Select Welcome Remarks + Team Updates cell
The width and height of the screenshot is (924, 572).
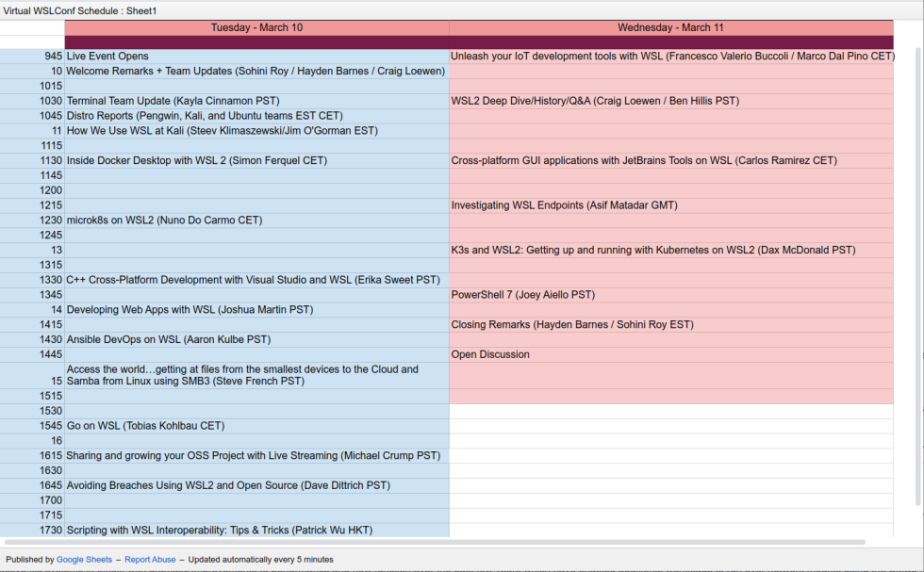tap(256, 72)
